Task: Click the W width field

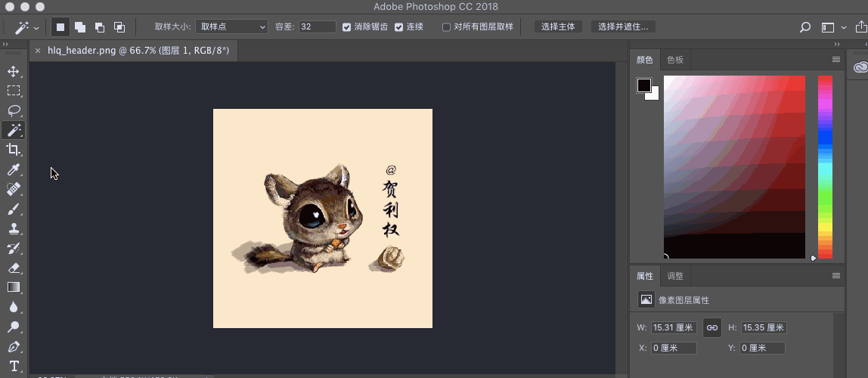Action: tap(673, 327)
